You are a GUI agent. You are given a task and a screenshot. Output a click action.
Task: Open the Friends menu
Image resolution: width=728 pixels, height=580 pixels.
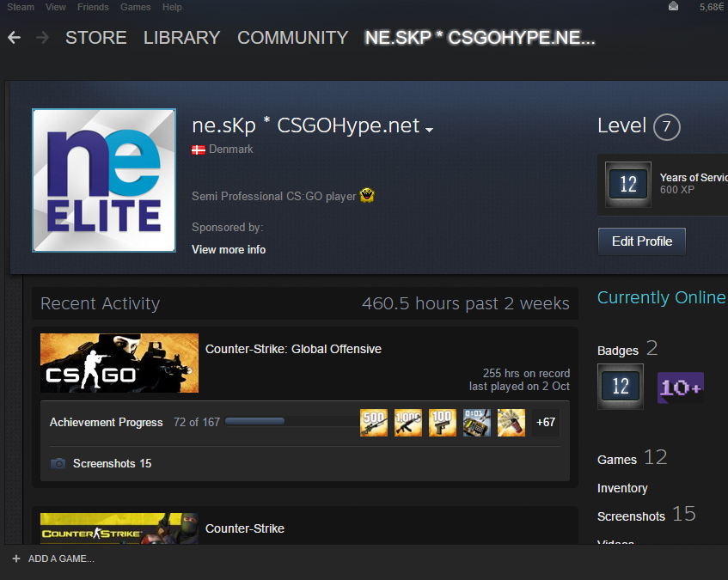(93, 7)
